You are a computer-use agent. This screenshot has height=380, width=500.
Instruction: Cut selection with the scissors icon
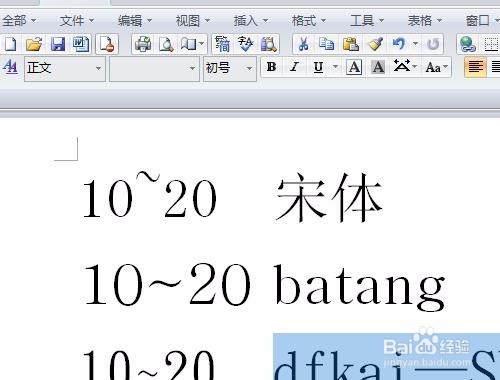[303, 44]
